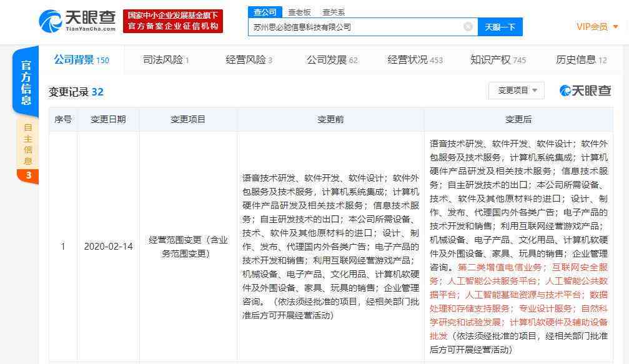Select the 查老板 search tab

click(x=299, y=12)
